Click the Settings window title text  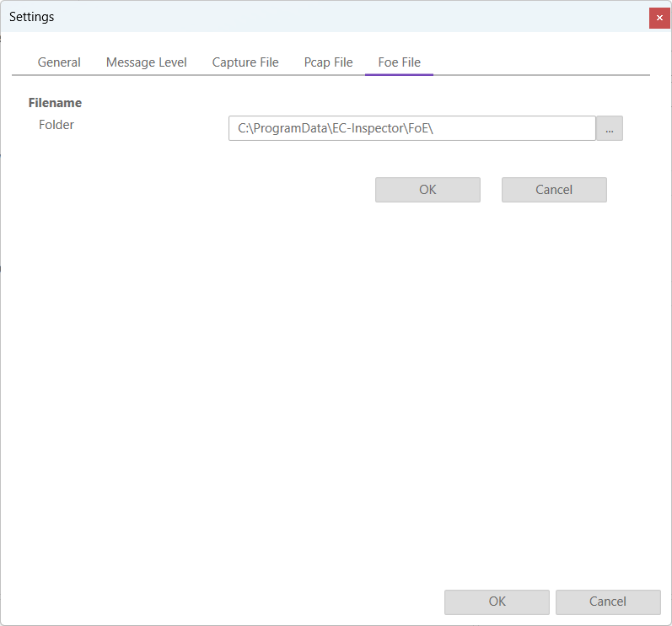click(32, 17)
